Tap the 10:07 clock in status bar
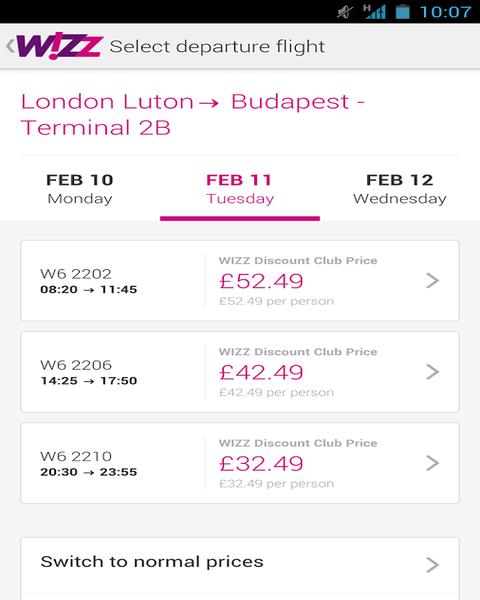 pyautogui.click(x=445, y=12)
